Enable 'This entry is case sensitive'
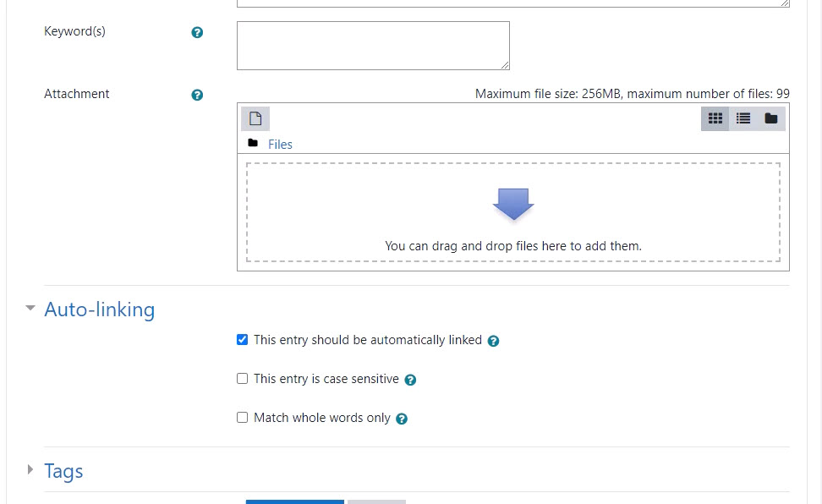Viewport: 822px width, 504px height. (x=242, y=378)
